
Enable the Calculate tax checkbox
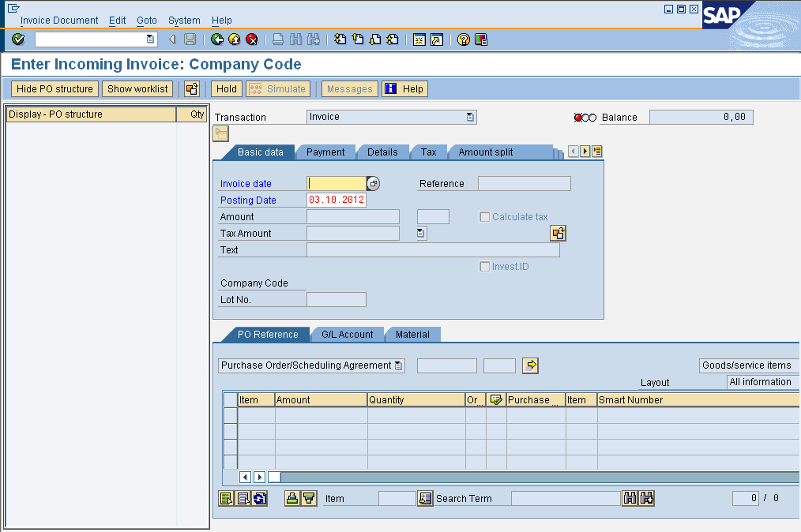click(x=485, y=216)
